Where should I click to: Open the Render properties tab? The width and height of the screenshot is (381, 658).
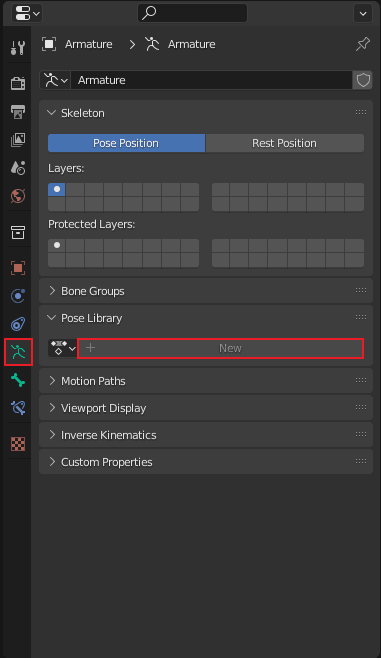tap(18, 83)
